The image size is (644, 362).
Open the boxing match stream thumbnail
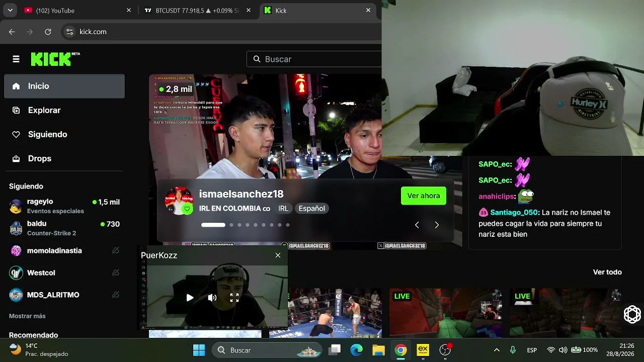tap(335, 313)
